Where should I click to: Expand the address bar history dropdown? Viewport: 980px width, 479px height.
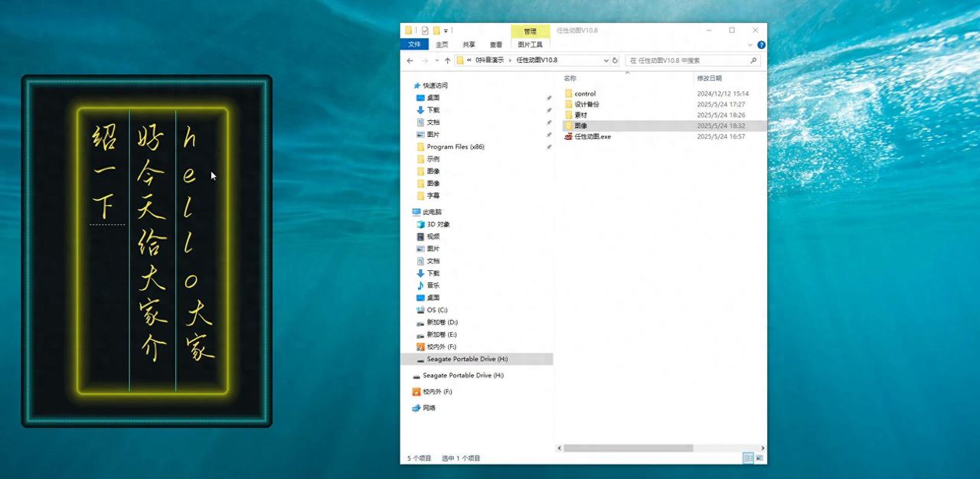pos(605,60)
